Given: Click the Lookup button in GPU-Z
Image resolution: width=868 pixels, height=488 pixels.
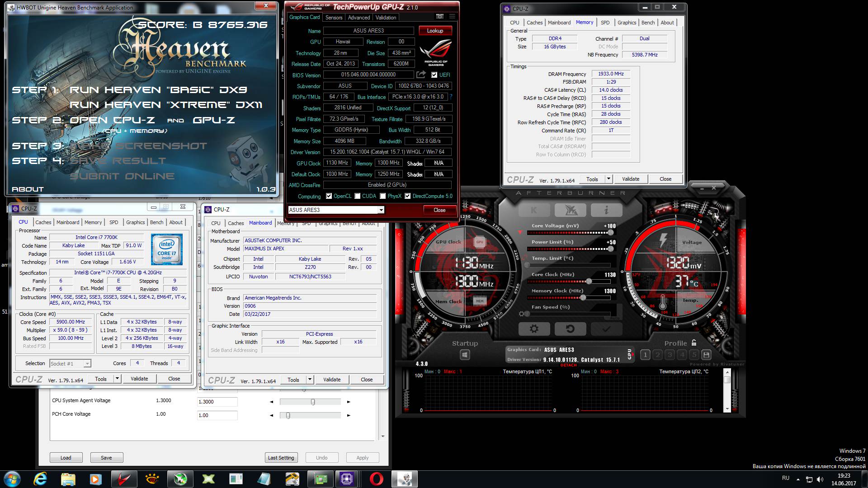Looking at the screenshot, I should tap(435, 31).
